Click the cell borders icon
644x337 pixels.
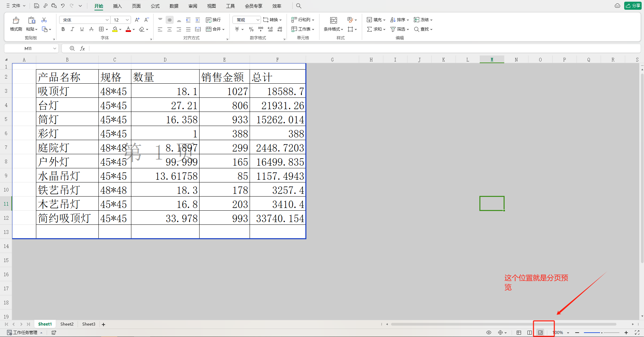(101, 29)
